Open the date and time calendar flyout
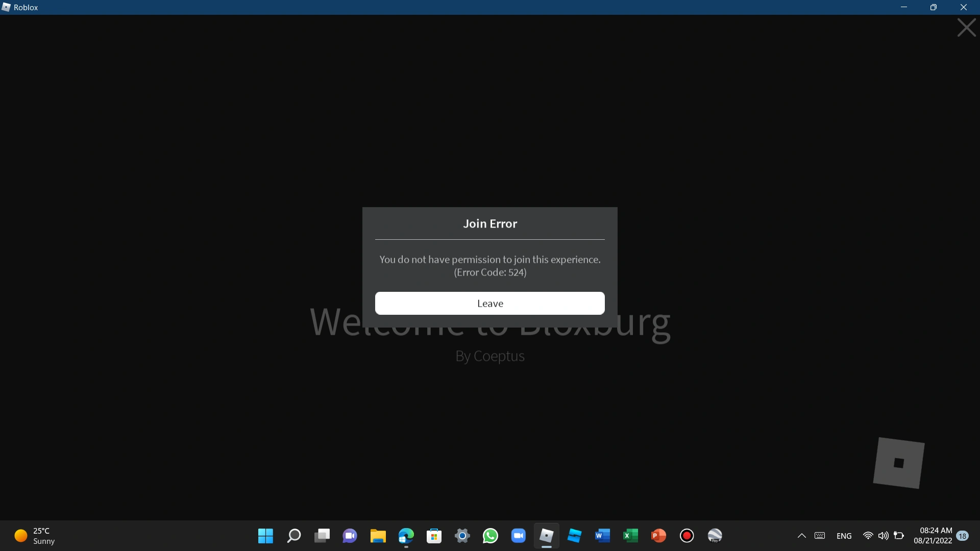 tap(933, 536)
